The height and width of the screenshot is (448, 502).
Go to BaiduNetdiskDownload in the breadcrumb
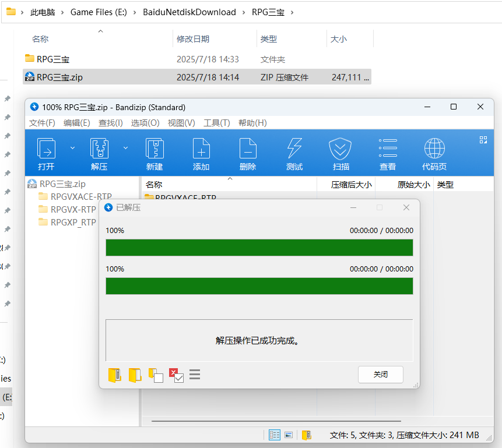[189, 12]
